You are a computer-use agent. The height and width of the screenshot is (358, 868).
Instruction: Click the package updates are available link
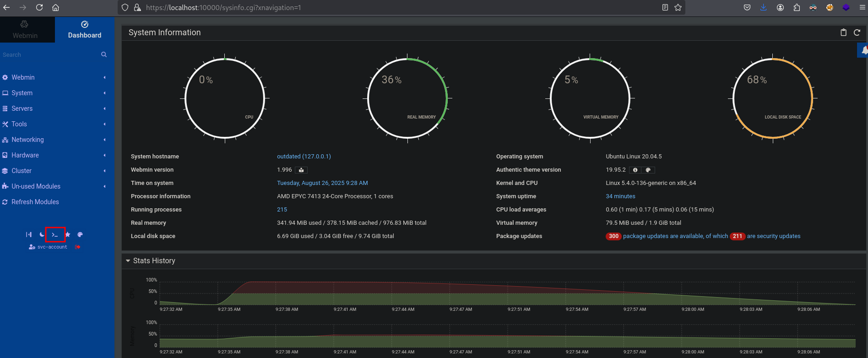(x=675, y=236)
